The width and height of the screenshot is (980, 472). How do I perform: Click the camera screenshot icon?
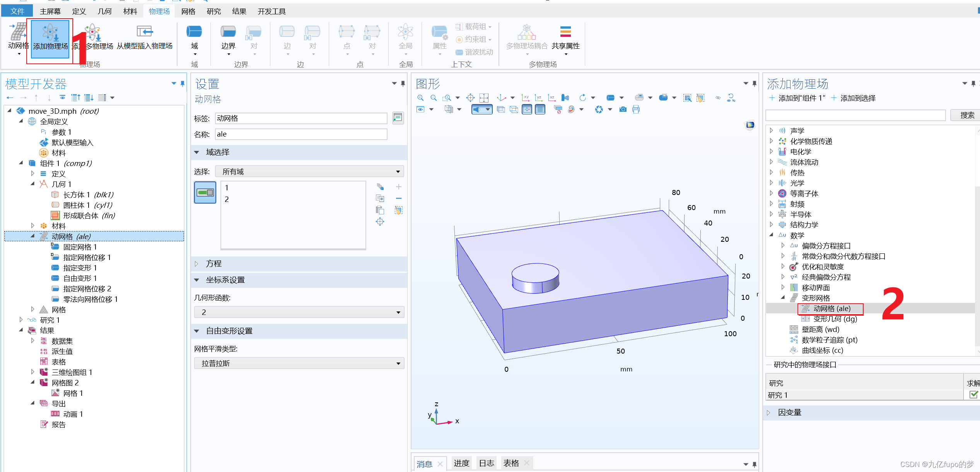623,109
